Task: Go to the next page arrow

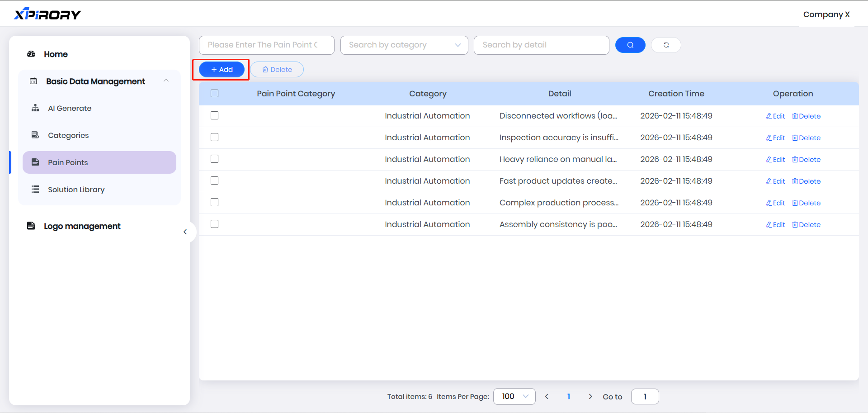Action: click(x=590, y=397)
